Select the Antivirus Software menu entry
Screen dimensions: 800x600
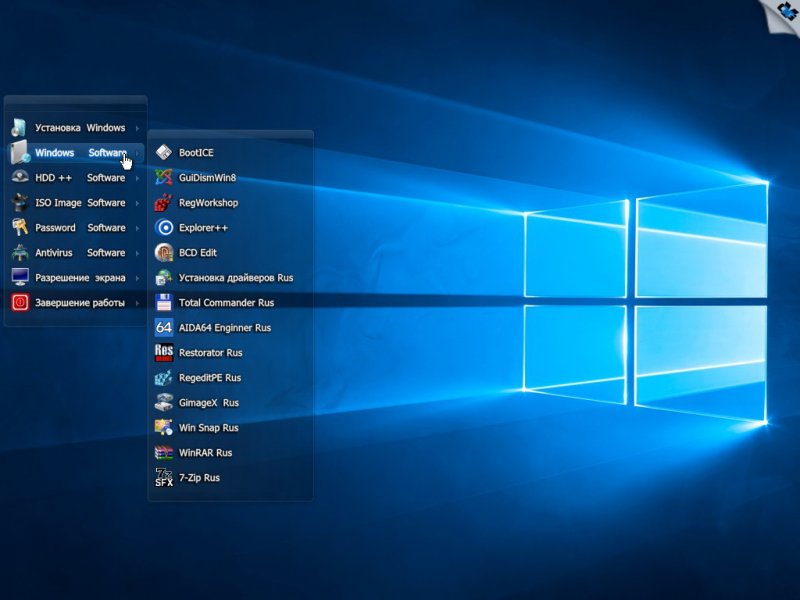[76, 253]
